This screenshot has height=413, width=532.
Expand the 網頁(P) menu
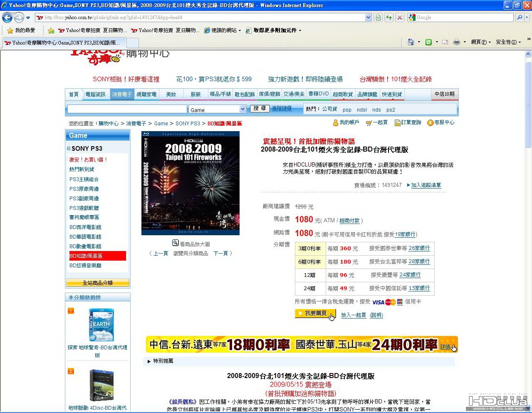(480, 42)
